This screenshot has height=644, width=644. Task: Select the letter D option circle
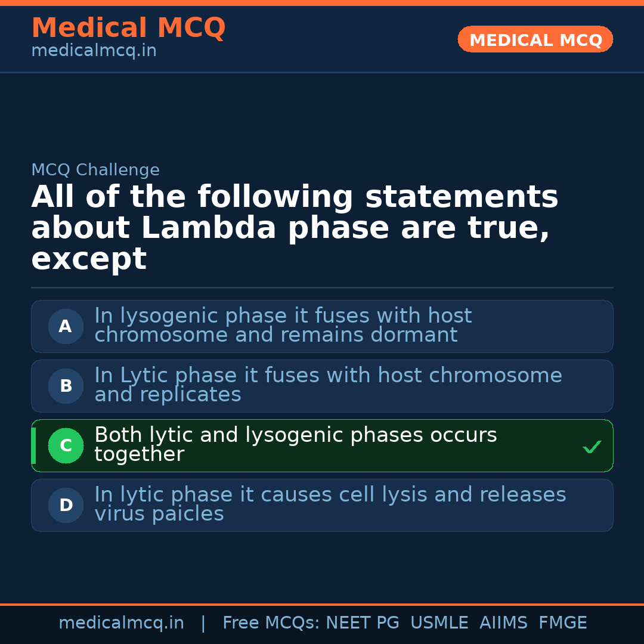pyautogui.click(x=66, y=506)
